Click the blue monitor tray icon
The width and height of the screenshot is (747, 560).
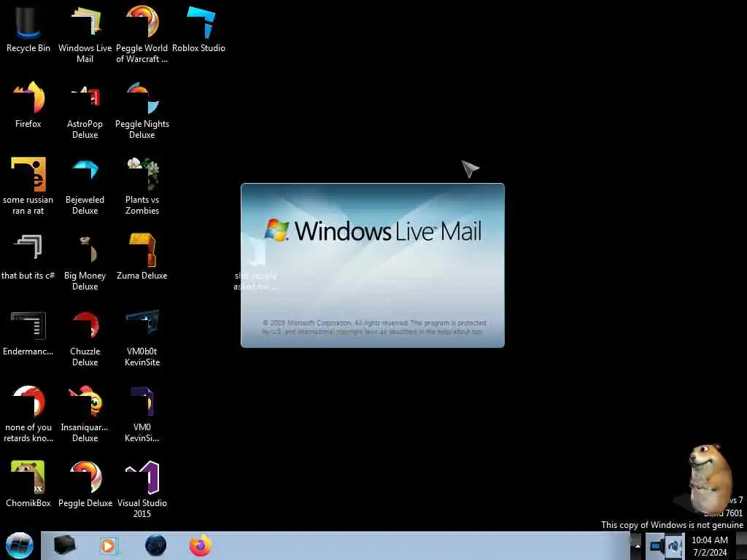point(657,545)
